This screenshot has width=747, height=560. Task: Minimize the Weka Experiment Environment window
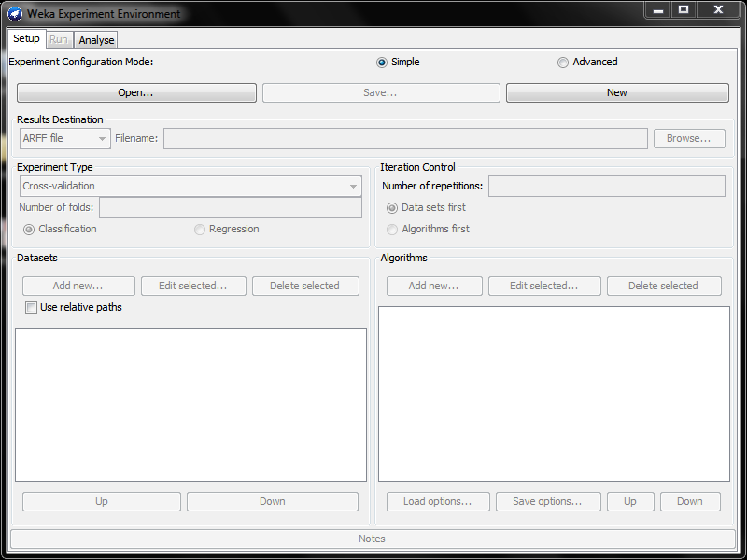(x=658, y=10)
